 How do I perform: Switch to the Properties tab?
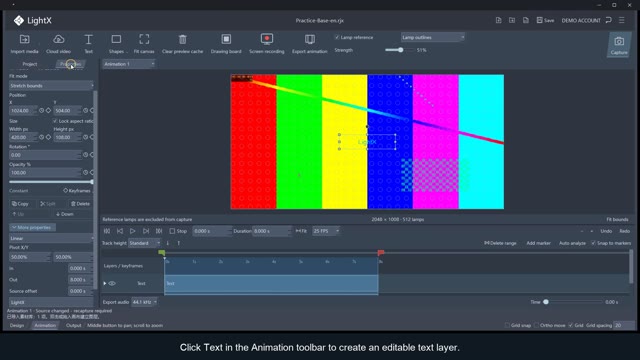[x=71, y=64]
